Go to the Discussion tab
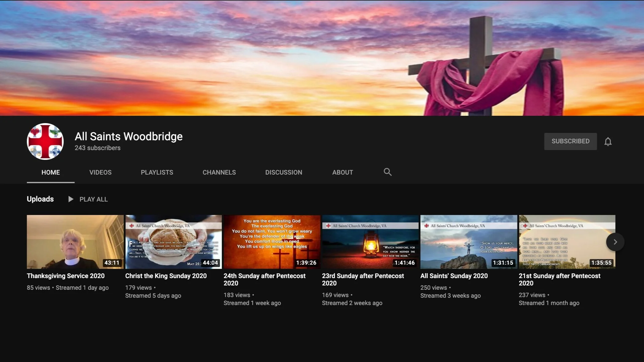644x362 pixels. (284, 172)
